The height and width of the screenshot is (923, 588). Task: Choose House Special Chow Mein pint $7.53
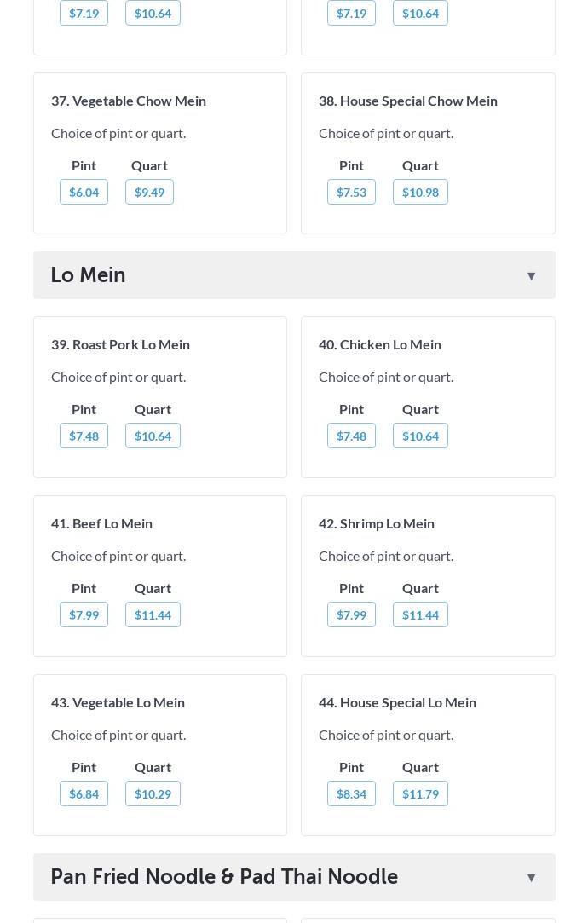point(351,192)
